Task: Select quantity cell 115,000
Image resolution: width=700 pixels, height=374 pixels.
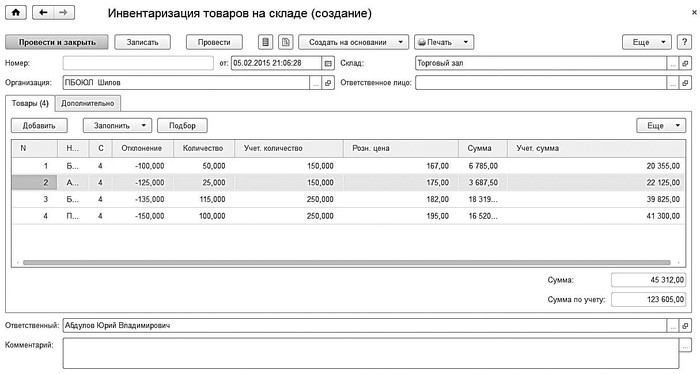Action: [x=204, y=199]
